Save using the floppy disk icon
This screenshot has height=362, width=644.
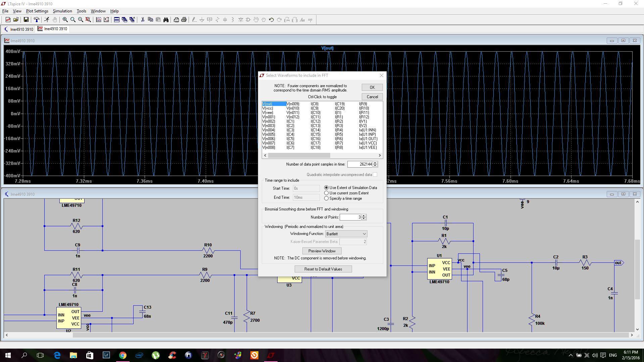(x=26, y=20)
